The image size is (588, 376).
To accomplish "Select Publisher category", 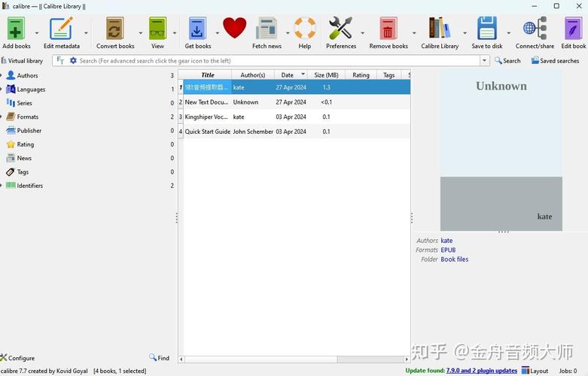I will pyautogui.click(x=29, y=131).
